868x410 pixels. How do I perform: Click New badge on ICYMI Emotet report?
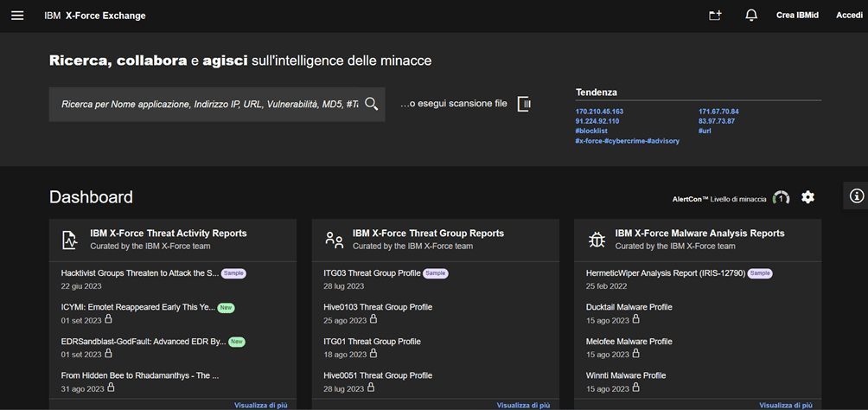[x=224, y=307]
